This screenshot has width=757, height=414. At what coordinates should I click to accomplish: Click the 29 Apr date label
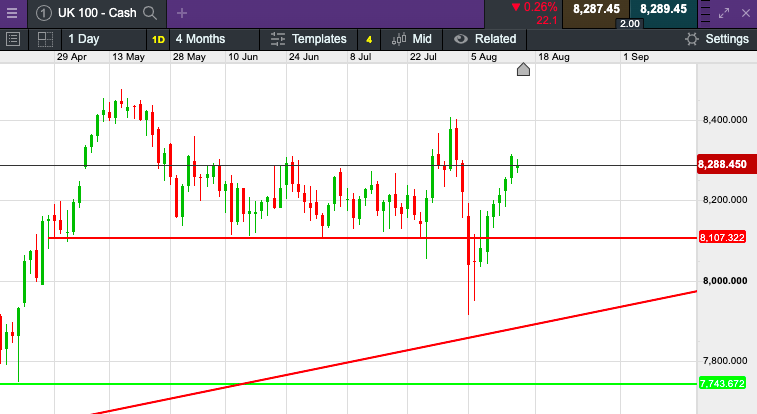pos(71,57)
